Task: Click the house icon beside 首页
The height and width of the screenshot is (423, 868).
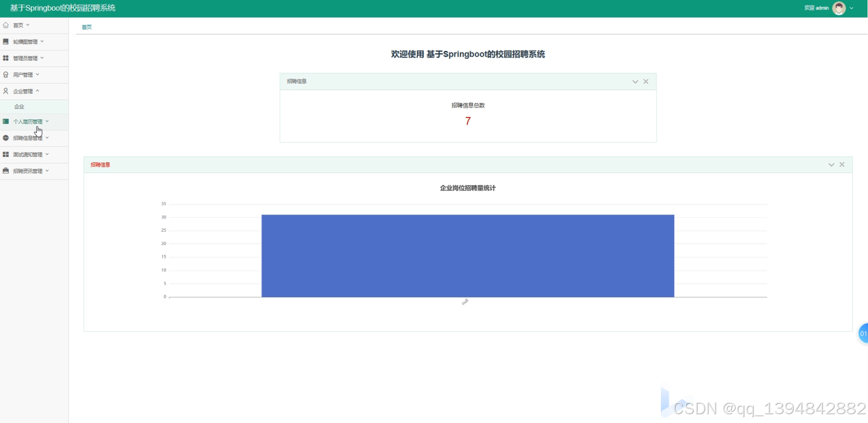Action: [x=6, y=25]
